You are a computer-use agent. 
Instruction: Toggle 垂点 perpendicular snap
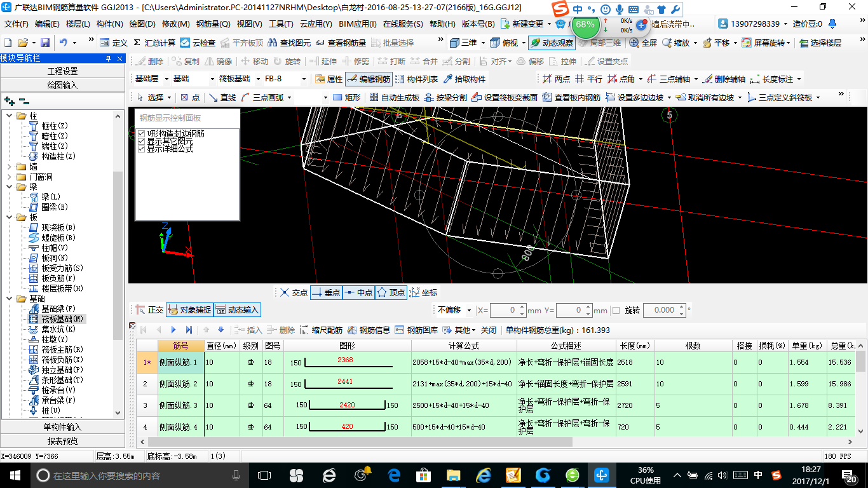coord(326,292)
